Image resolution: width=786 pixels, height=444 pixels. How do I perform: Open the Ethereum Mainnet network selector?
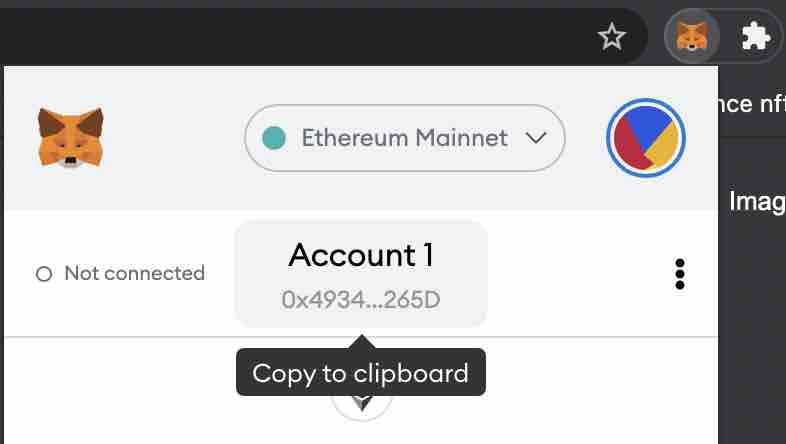click(x=404, y=138)
